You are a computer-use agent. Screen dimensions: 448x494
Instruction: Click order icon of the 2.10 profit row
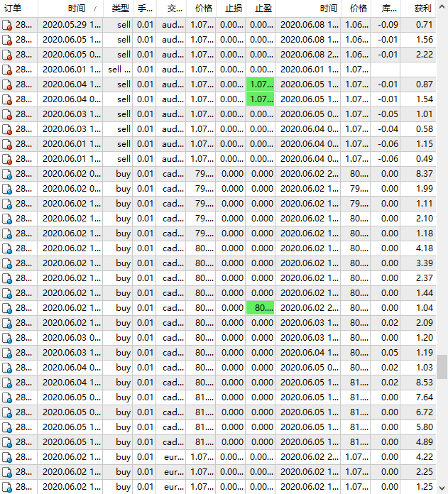click(x=7, y=219)
